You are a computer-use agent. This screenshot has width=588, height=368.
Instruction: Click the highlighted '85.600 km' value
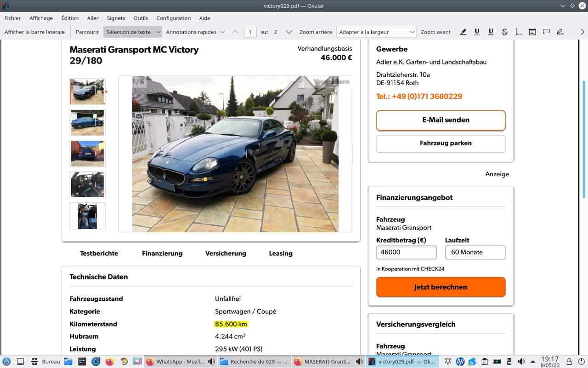pyautogui.click(x=231, y=324)
